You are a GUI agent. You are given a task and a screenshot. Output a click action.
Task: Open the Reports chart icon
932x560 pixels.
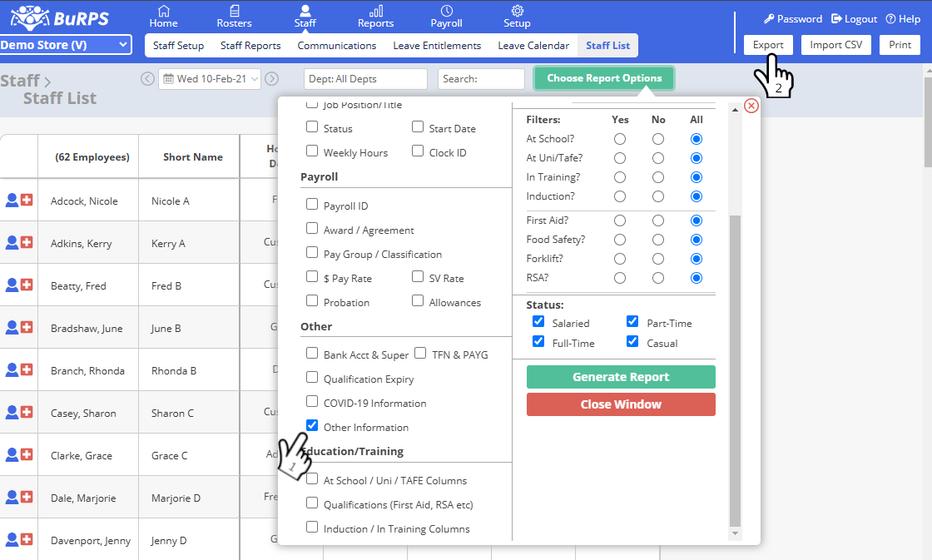click(376, 11)
